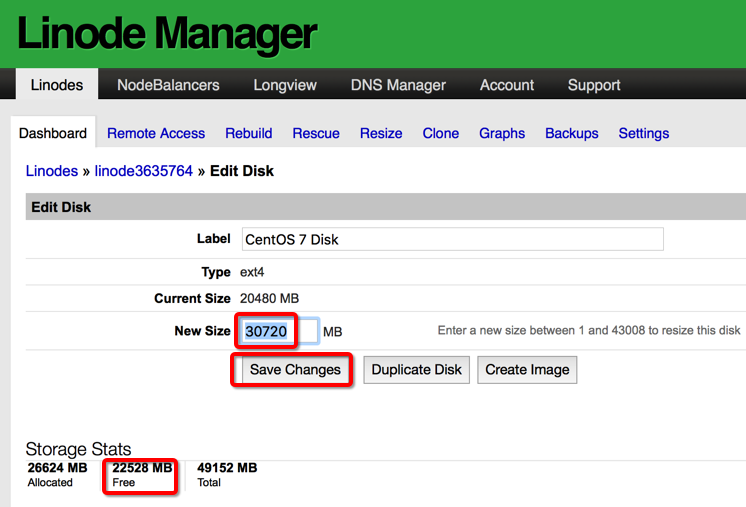The height and width of the screenshot is (507, 746).
Task: Open the Backups page
Action: (x=572, y=133)
